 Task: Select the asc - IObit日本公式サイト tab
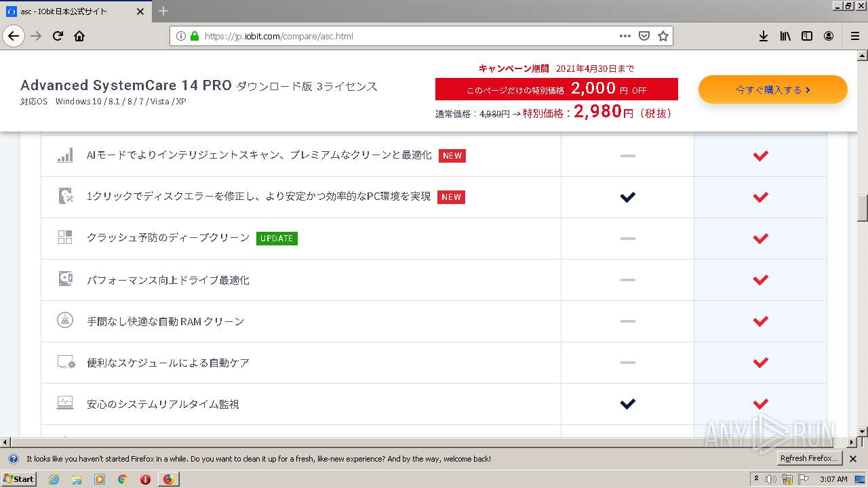pyautogui.click(x=76, y=12)
